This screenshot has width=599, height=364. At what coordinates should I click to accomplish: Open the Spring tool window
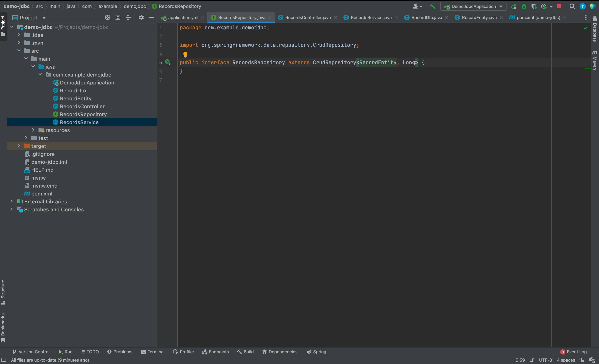(316, 352)
